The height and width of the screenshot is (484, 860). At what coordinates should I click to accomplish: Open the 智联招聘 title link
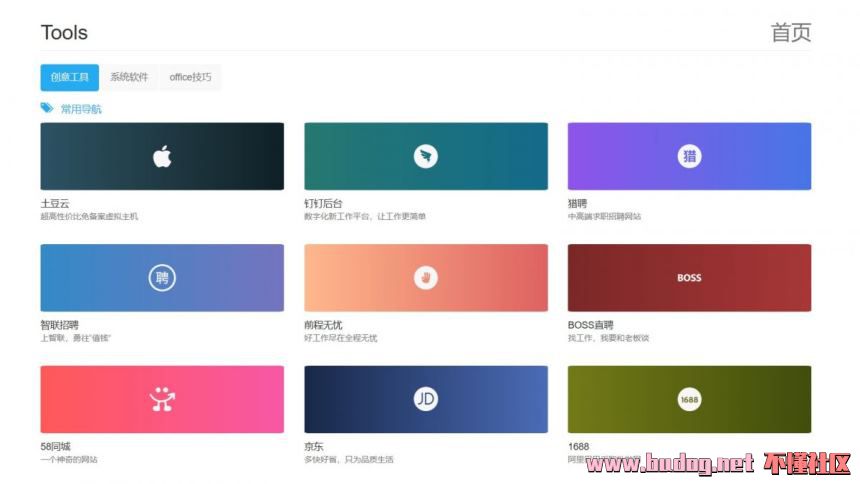(60, 325)
